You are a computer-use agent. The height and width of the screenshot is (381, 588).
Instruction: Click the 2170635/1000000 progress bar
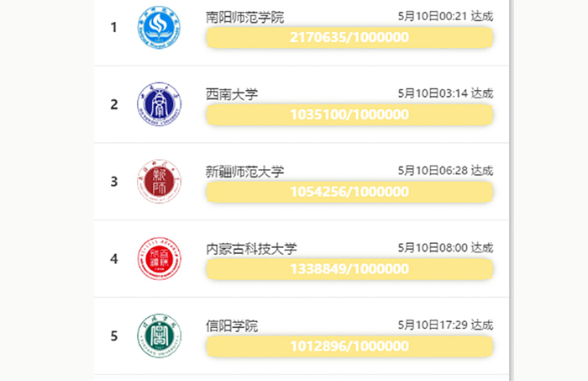349,38
